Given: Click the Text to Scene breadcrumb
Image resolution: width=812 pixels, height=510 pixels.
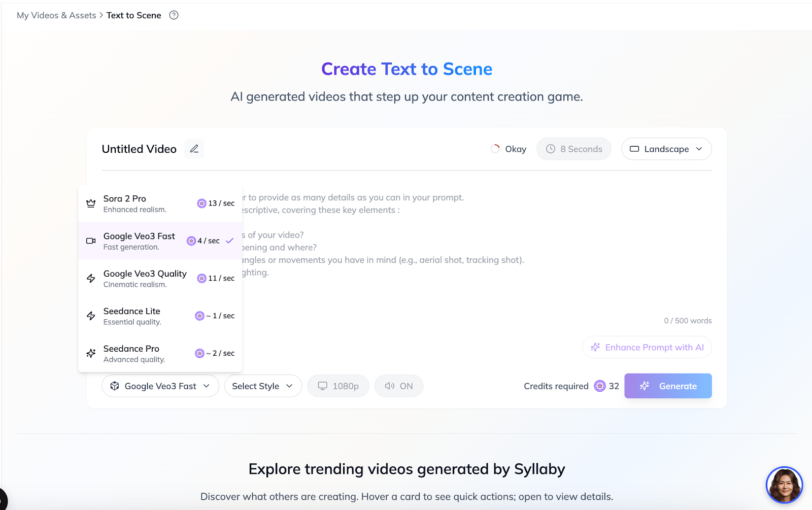Looking at the screenshot, I should click(134, 15).
